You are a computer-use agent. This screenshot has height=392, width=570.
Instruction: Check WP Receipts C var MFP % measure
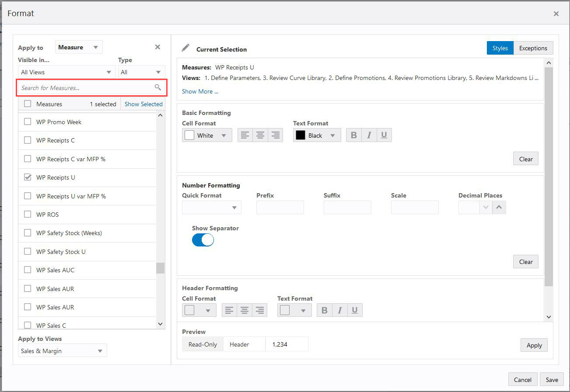click(28, 159)
